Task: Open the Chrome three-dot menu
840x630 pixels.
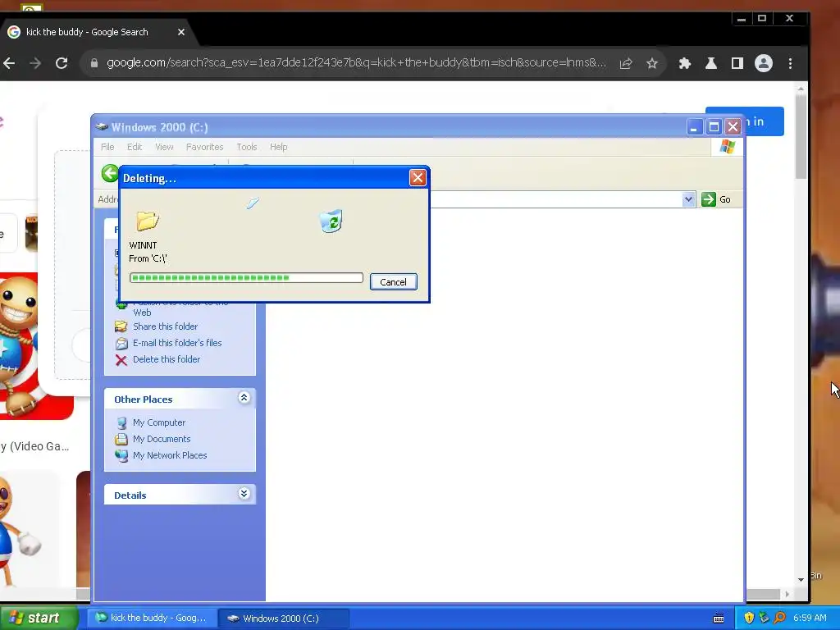Action: [790, 63]
